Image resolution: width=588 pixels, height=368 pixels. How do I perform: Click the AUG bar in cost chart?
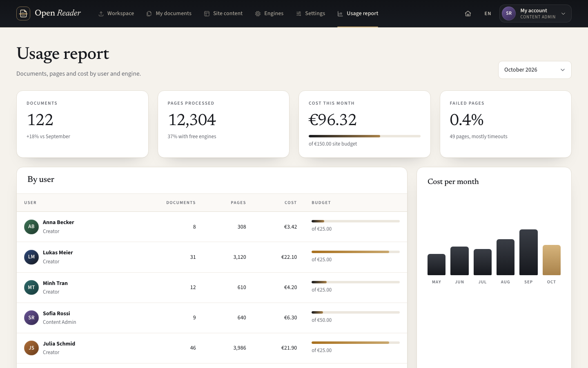click(x=506, y=257)
